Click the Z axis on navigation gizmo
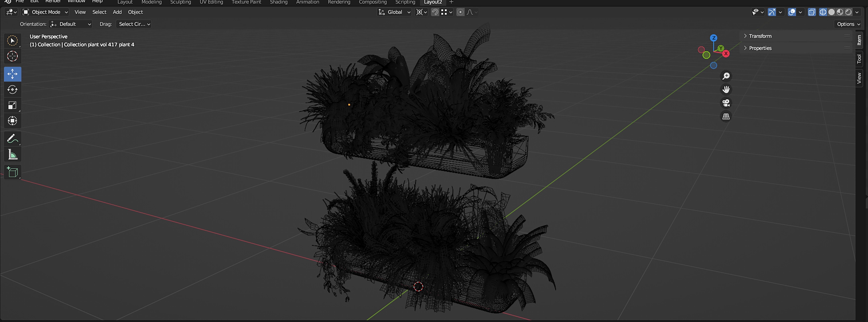This screenshot has width=868, height=322. coord(713,38)
